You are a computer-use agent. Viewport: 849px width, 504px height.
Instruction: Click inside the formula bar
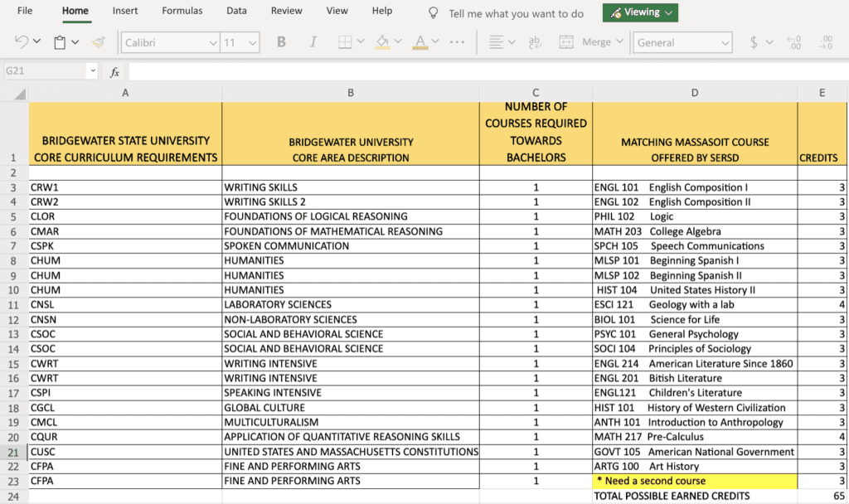tap(488, 71)
